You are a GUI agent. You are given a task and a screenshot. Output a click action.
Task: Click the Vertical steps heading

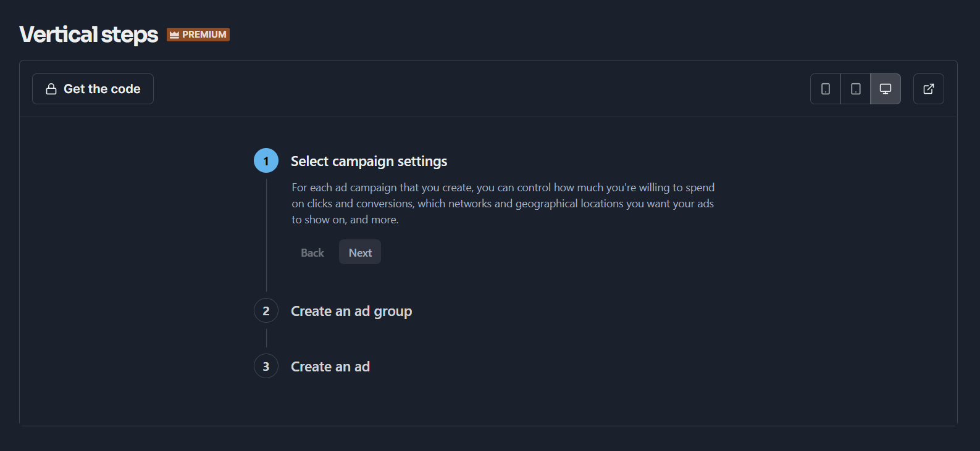pyautogui.click(x=89, y=35)
